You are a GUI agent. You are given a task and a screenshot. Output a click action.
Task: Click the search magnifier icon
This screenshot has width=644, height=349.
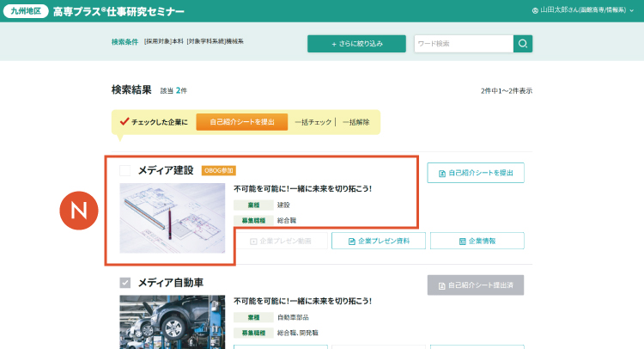point(523,44)
